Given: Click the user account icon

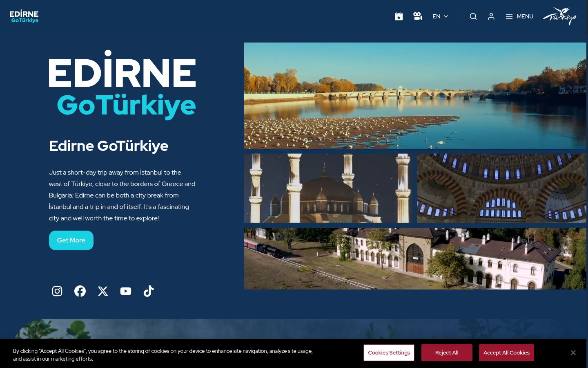Looking at the screenshot, I should [491, 16].
